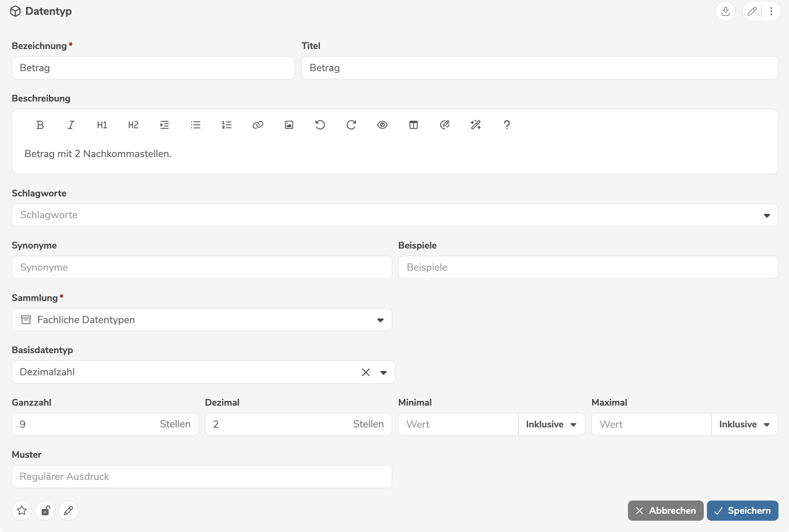789x532 pixels.
Task: Click the Speichern button
Action: click(x=742, y=511)
